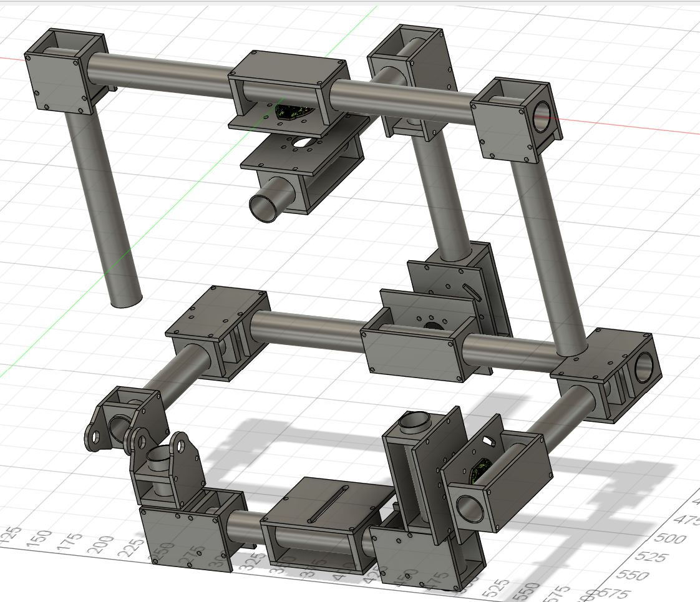Select the green component inside the lower-right mount
700x602 pixels.
point(481,470)
